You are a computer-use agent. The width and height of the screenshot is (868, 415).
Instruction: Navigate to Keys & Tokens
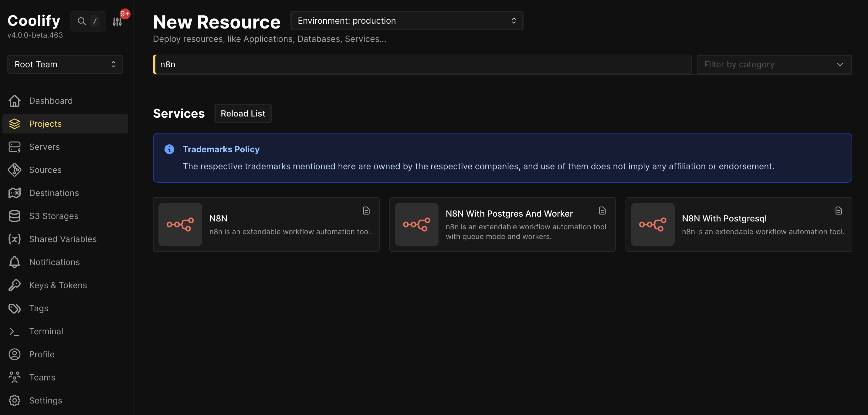click(58, 285)
